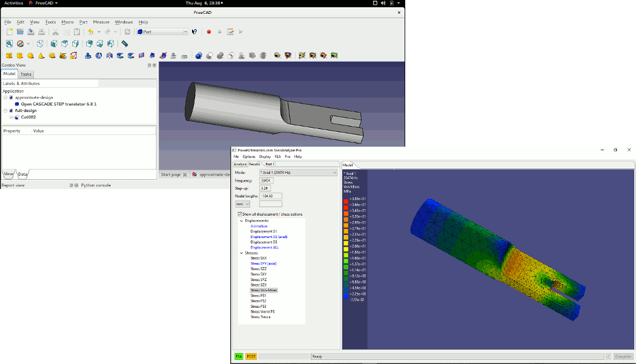Uncheck Show all displacement / stress options
The image size is (636, 364).
(x=240, y=214)
